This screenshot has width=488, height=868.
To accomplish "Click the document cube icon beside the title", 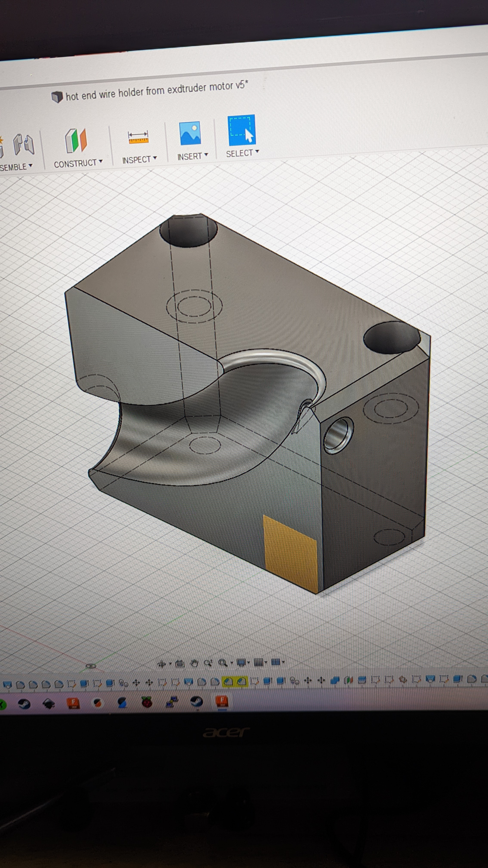I will point(57,97).
